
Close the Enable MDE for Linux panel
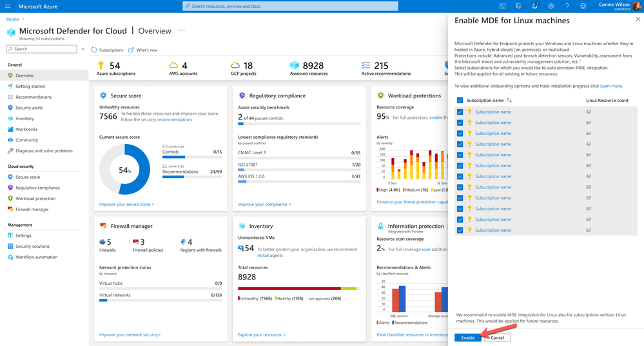638,19
